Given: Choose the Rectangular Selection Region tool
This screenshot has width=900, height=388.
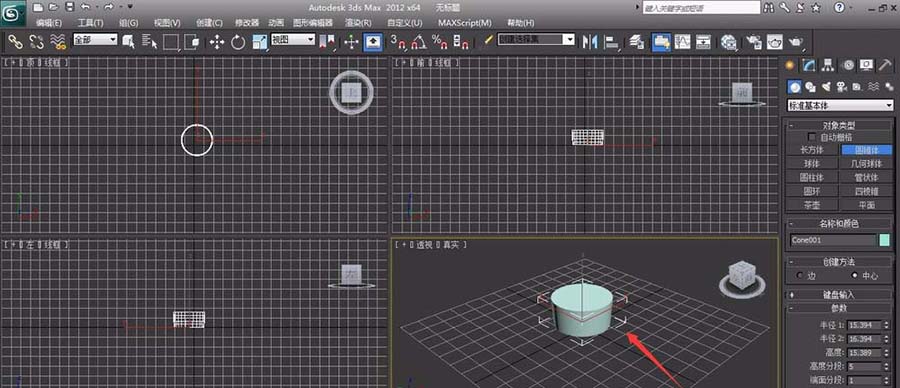Looking at the screenshot, I should (170, 42).
